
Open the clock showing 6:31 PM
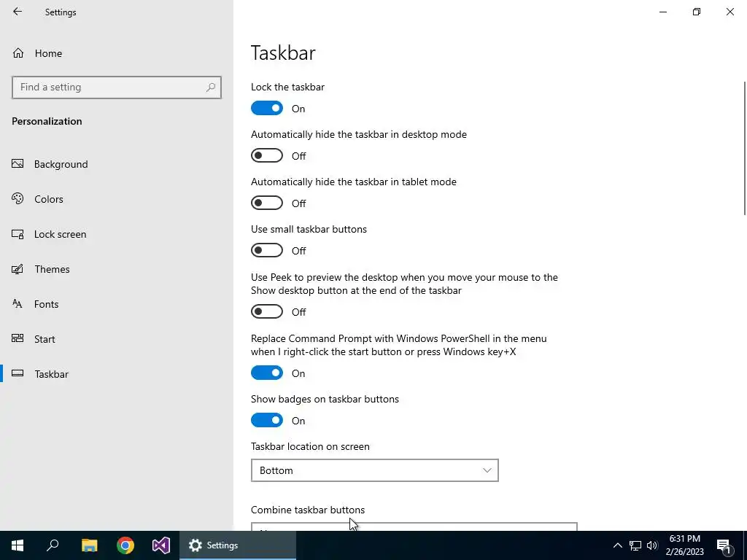[684, 545]
